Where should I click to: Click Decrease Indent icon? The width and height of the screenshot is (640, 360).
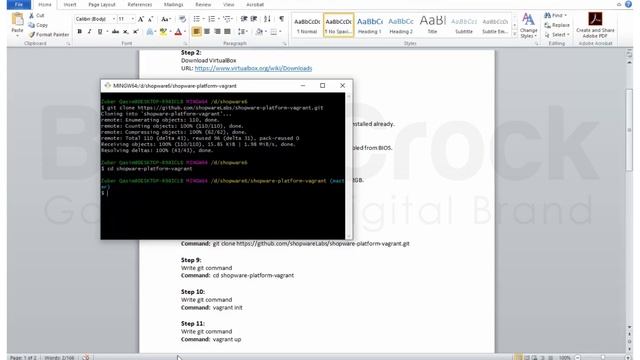pyautogui.click(x=244, y=19)
